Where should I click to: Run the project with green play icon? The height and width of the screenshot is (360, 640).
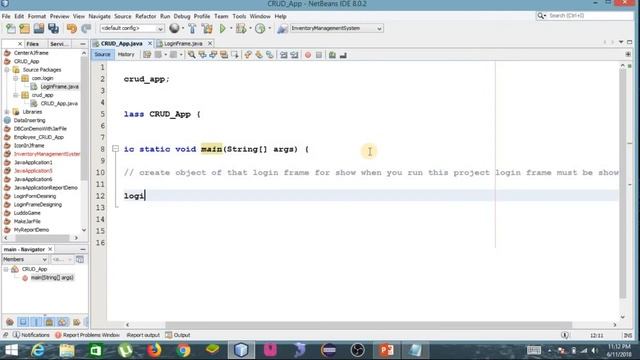[222, 29]
